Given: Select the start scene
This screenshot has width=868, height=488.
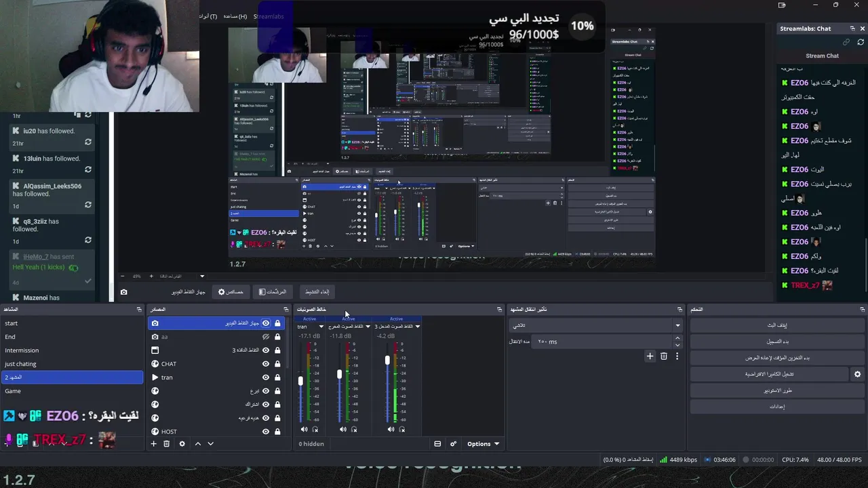Looking at the screenshot, I should (x=72, y=323).
